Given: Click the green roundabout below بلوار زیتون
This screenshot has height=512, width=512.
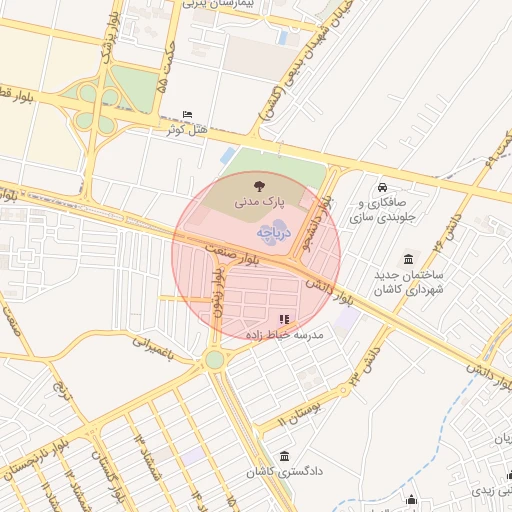Looking at the screenshot, I should click(x=215, y=360).
